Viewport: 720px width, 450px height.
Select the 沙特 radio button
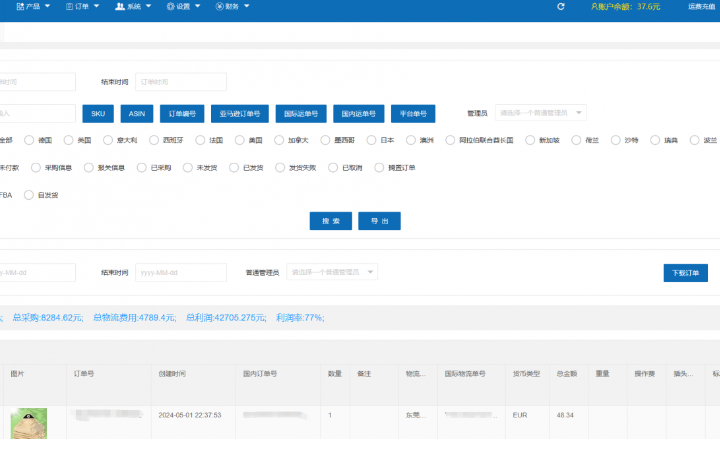(x=615, y=140)
